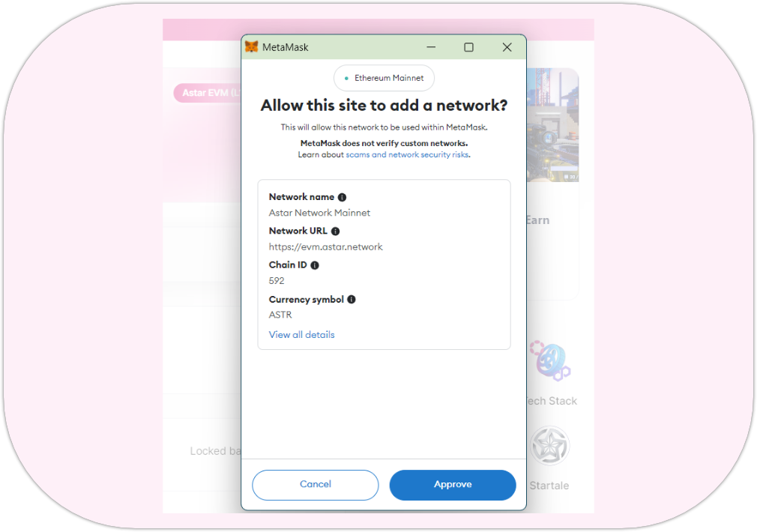Close the MetaMask popup window
Viewport: 757px width, 532px height.
click(x=507, y=47)
